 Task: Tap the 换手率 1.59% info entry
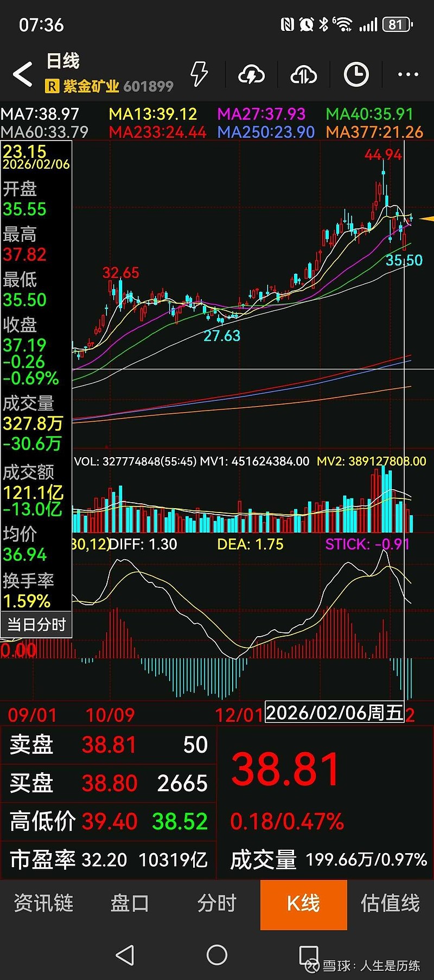(28, 591)
